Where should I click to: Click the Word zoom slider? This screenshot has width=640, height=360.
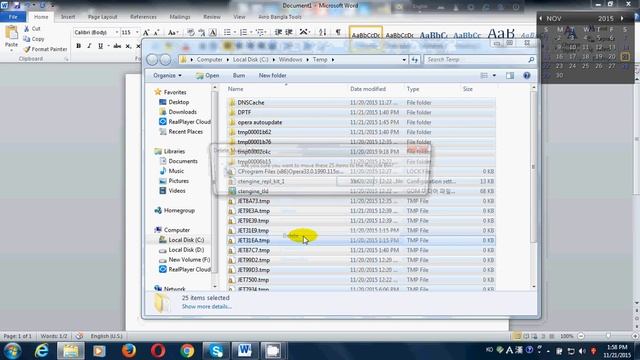click(608, 336)
